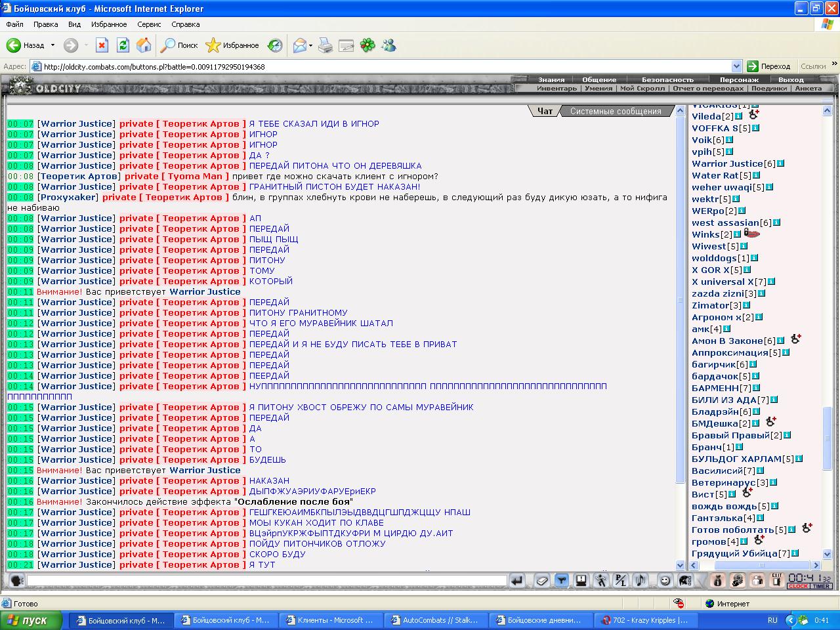Click the Edit page toolbar icon

346,45
